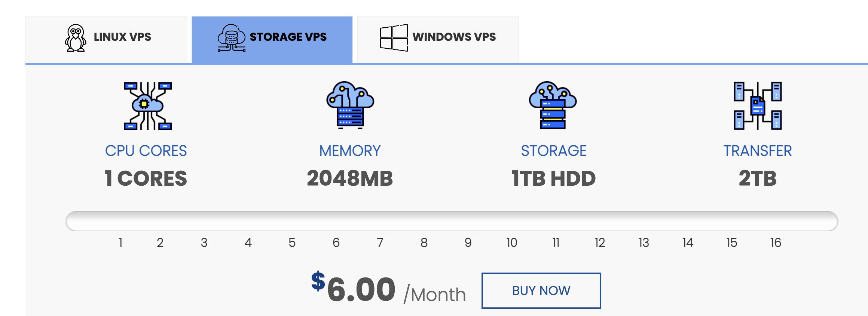Select slider tick mark 12
This screenshot has width=868, height=316.
[600, 243]
